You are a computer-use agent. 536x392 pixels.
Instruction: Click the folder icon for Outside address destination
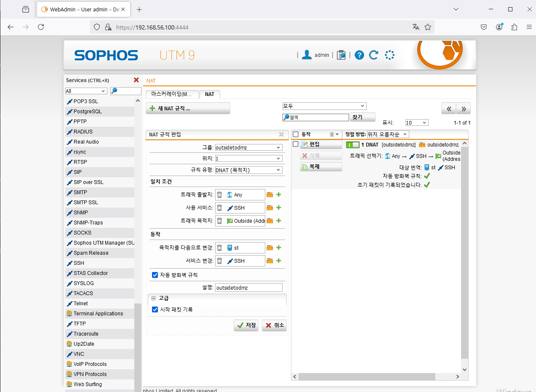270,221
